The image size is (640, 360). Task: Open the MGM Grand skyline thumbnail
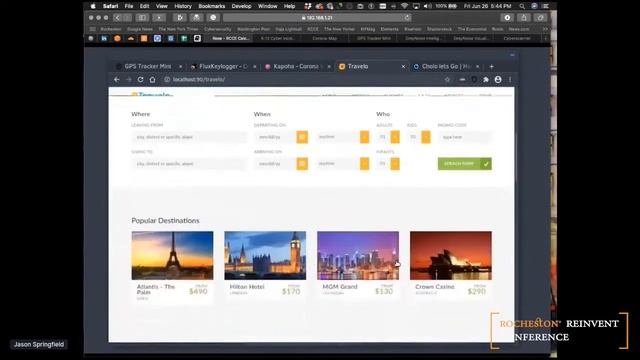358,256
